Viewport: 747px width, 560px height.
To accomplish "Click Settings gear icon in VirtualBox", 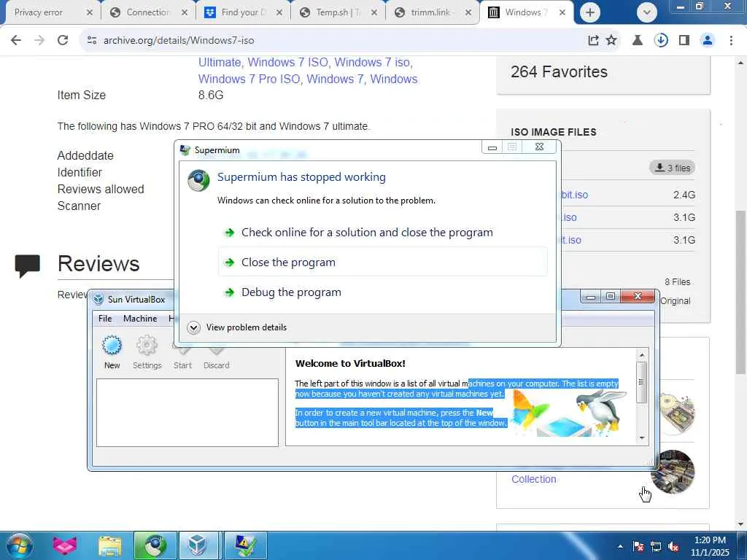I will (147, 352).
